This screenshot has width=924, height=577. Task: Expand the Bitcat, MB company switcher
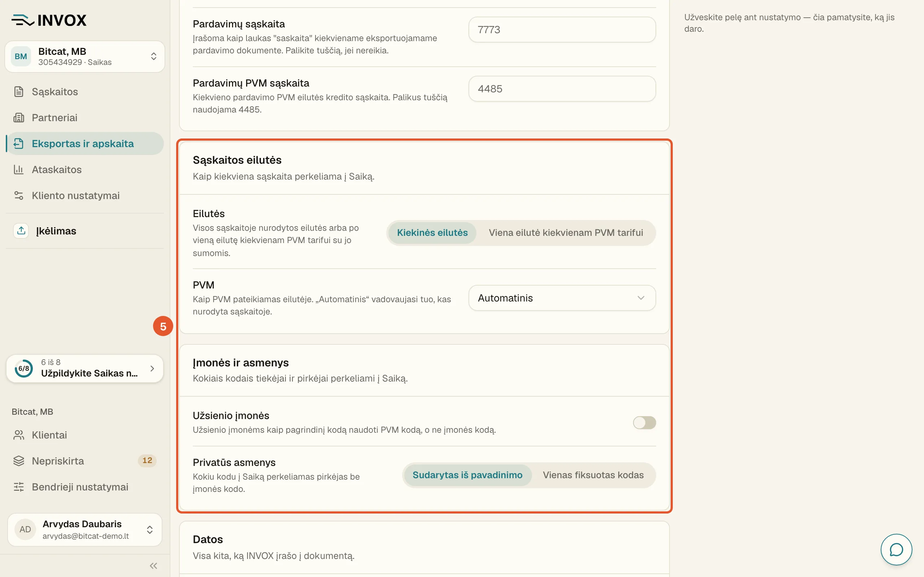click(85, 57)
